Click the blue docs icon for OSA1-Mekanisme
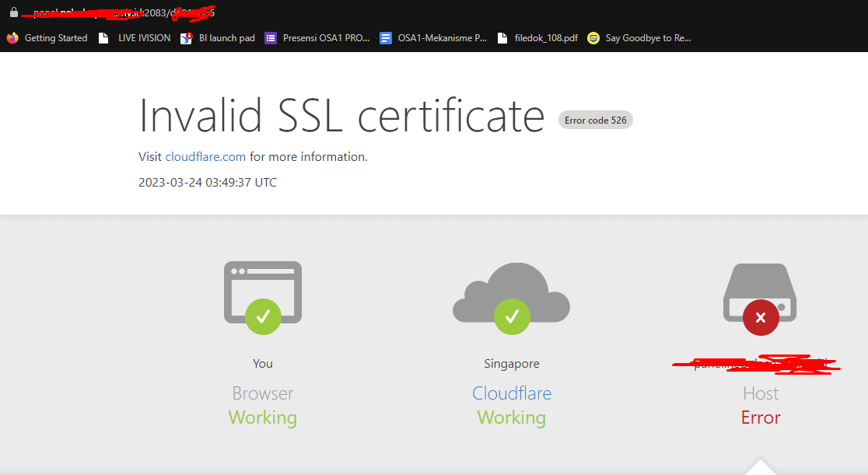The width and height of the screenshot is (868, 475). [x=385, y=38]
